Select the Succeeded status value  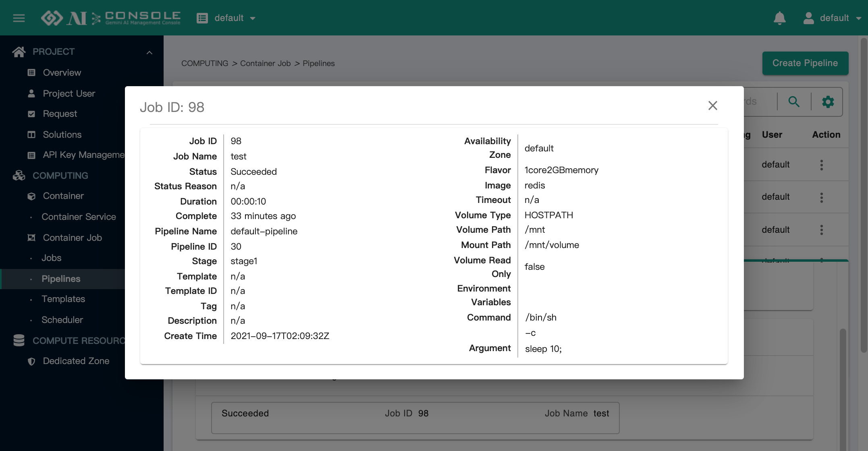(253, 172)
